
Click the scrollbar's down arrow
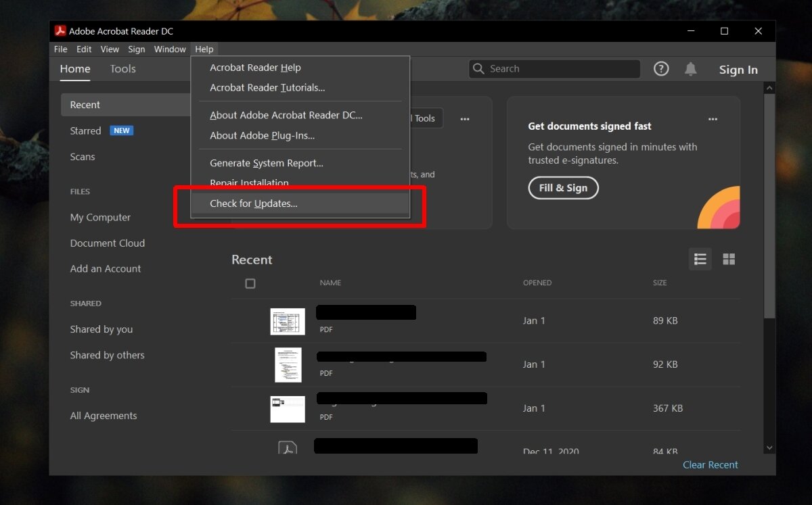tap(769, 447)
